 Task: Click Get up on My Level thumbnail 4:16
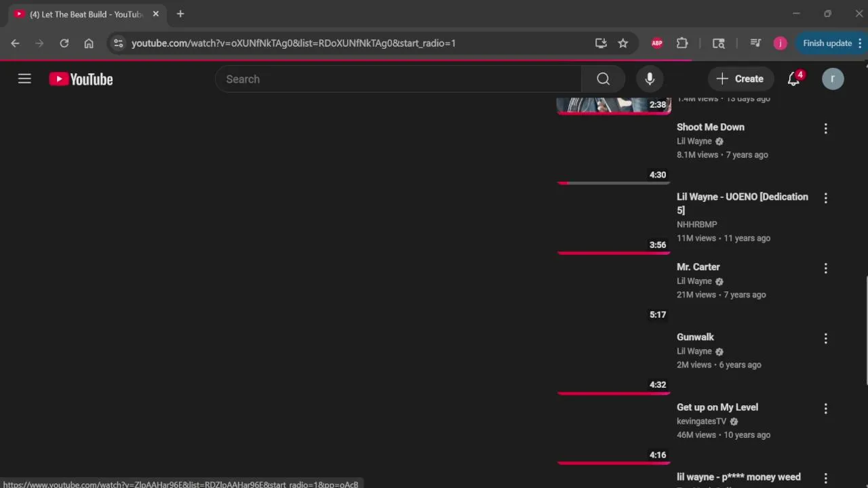(614, 432)
